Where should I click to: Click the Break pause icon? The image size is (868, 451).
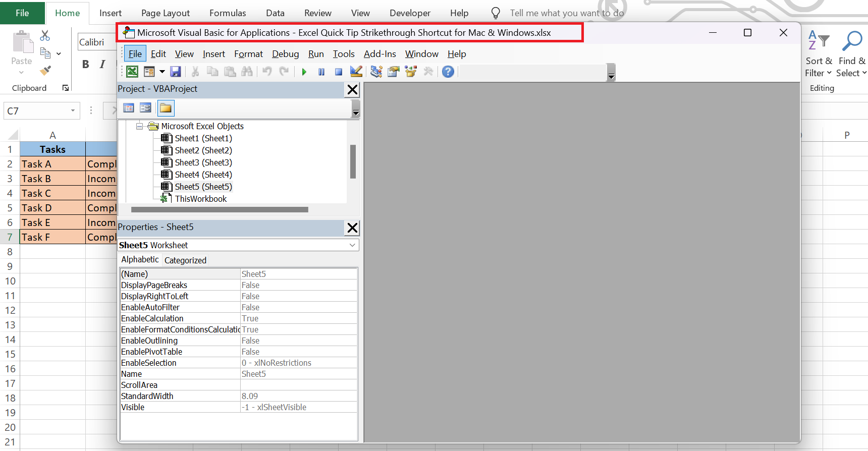click(x=321, y=72)
